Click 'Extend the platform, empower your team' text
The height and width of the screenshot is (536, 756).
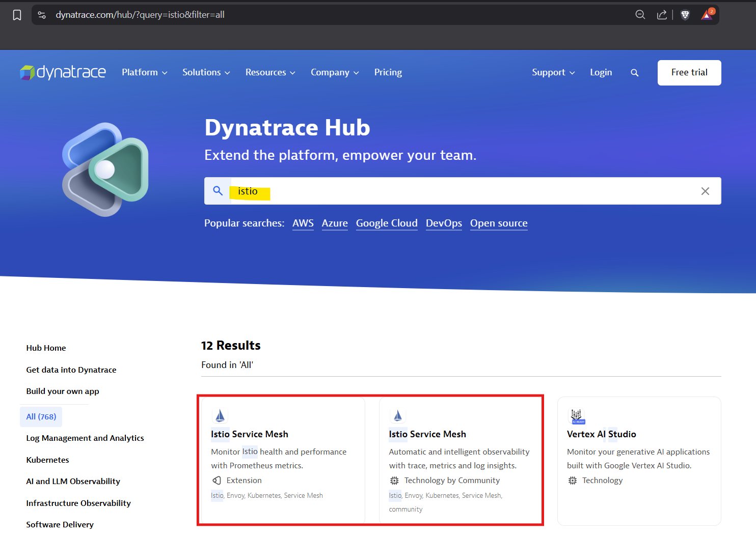340,155
